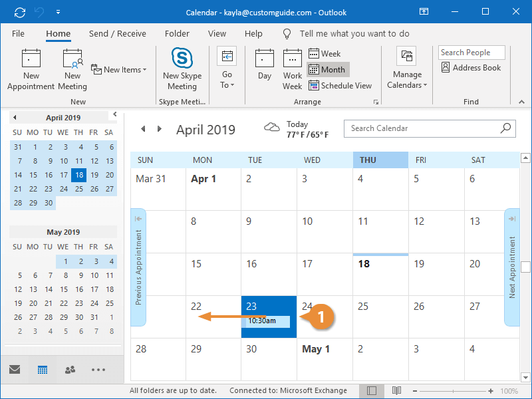Go forward one month in main calendar
This screenshot has width=532, height=399.
coord(160,129)
